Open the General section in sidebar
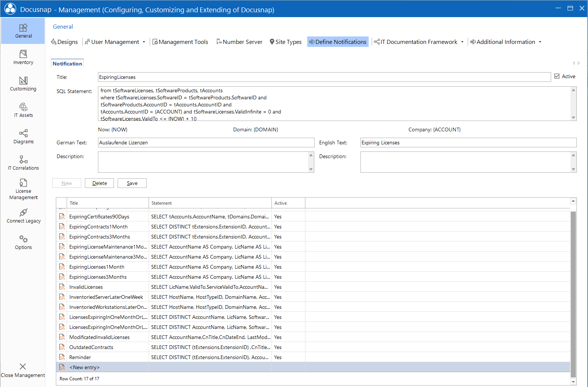The width and height of the screenshot is (588, 387). [23, 31]
